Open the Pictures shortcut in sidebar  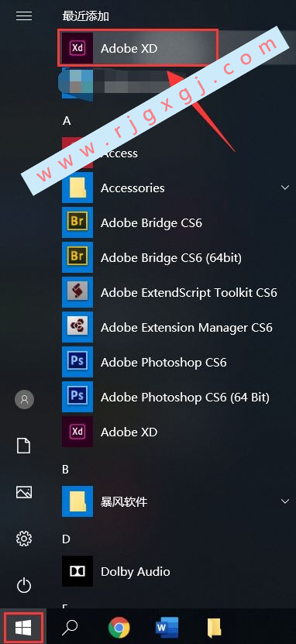click(x=24, y=491)
